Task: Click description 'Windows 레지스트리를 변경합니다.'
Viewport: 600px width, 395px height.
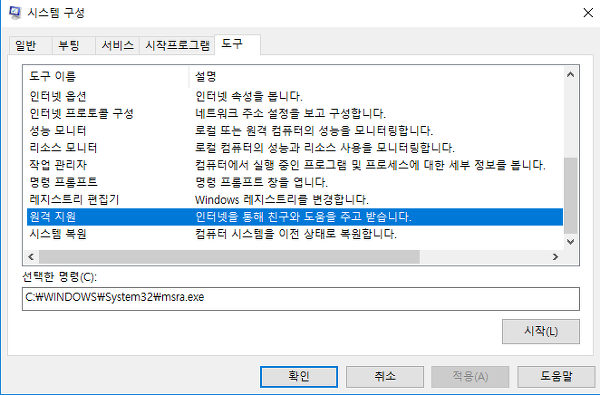Action: 282,199
